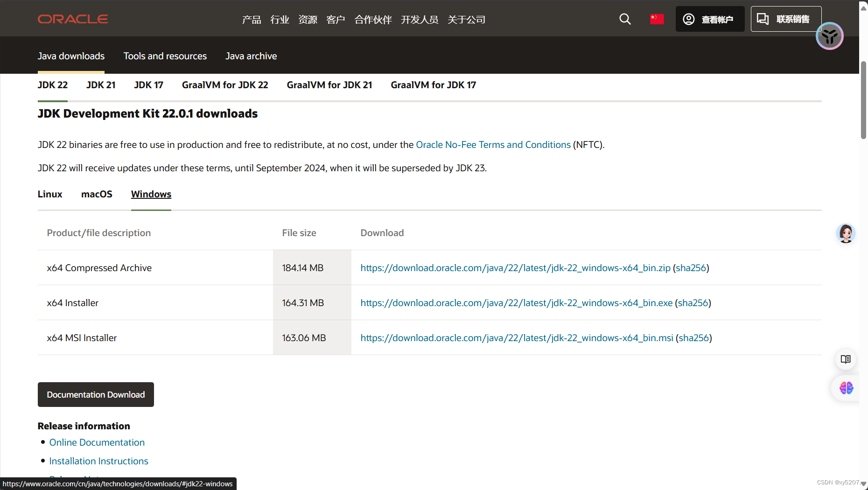Switch to GraalVM for JDK 22 tab
The width and height of the screenshot is (868, 490).
coord(225,85)
